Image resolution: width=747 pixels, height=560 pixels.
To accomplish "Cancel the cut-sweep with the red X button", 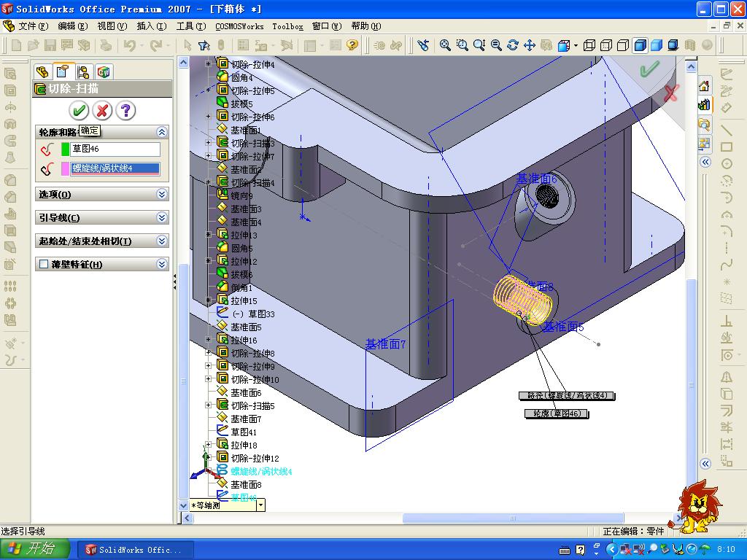I will (x=102, y=111).
